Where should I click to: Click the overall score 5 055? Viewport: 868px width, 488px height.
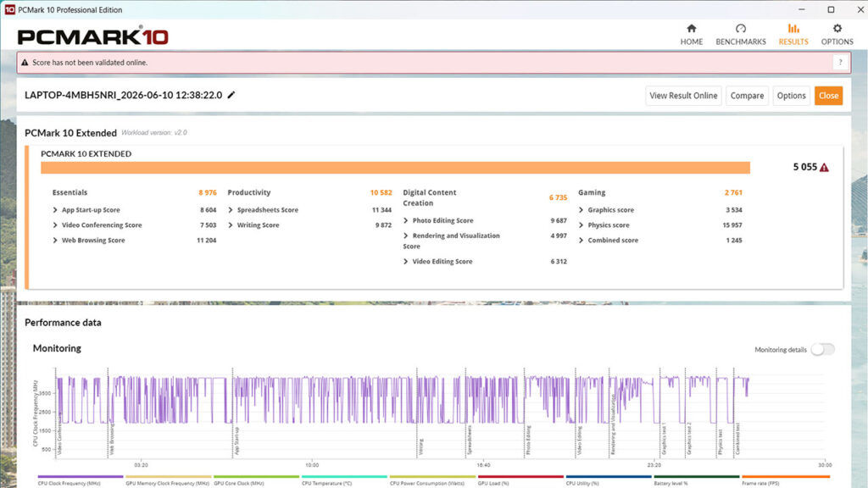tap(805, 167)
